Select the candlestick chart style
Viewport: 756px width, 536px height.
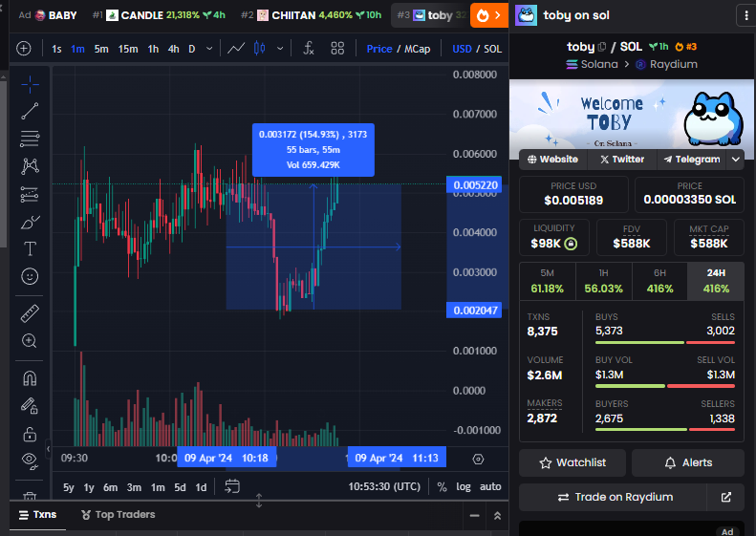(259, 48)
